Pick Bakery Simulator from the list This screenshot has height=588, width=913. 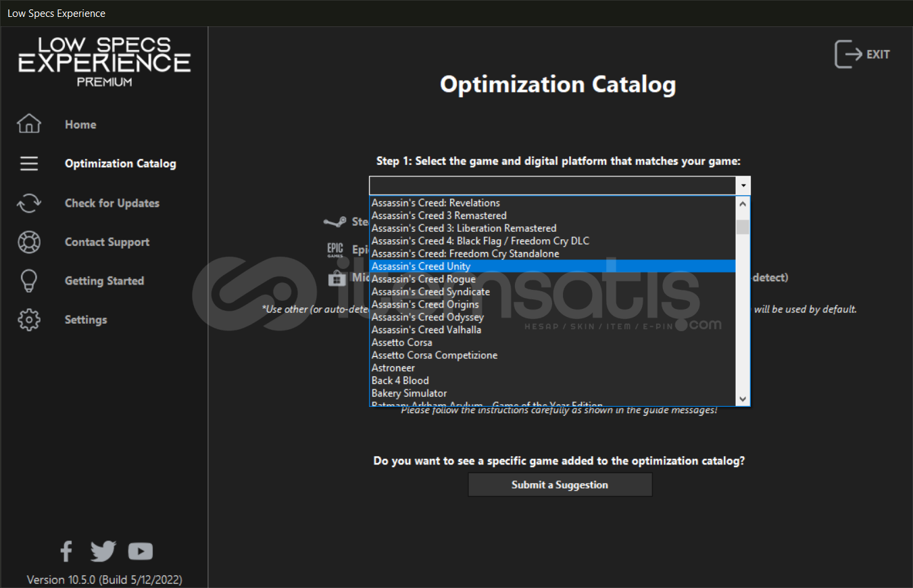click(553, 393)
